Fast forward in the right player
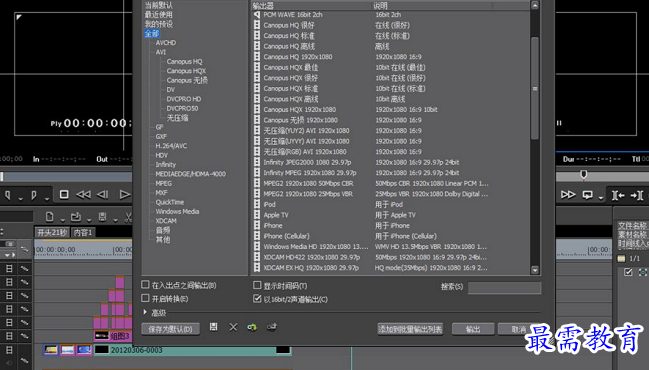Image resolution: width=649 pixels, height=370 pixels. coord(568,195)
